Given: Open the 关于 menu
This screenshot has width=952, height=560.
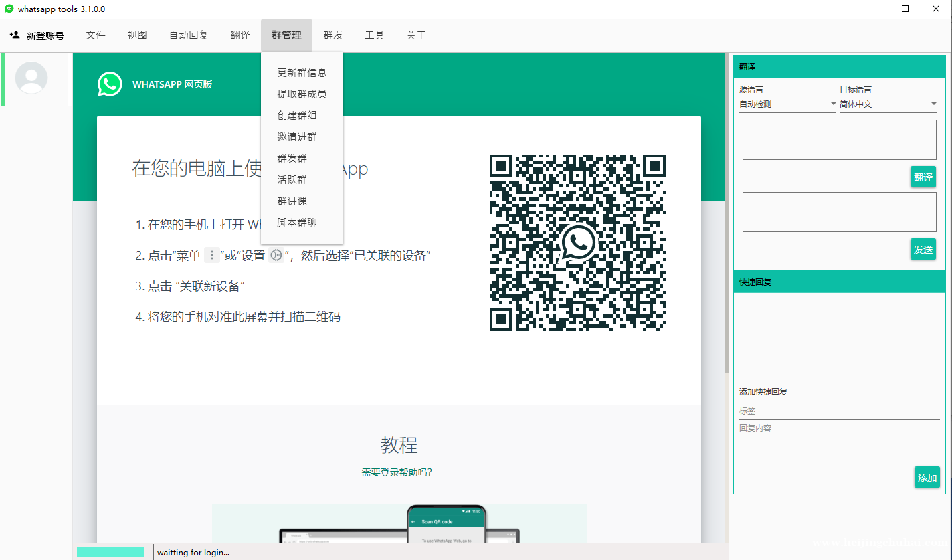Looking at the screenshot, I should pyautogui.click(x=416, y=35).
